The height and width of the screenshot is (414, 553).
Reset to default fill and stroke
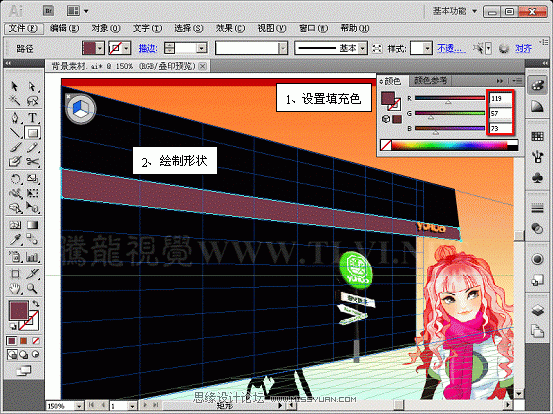12,326
